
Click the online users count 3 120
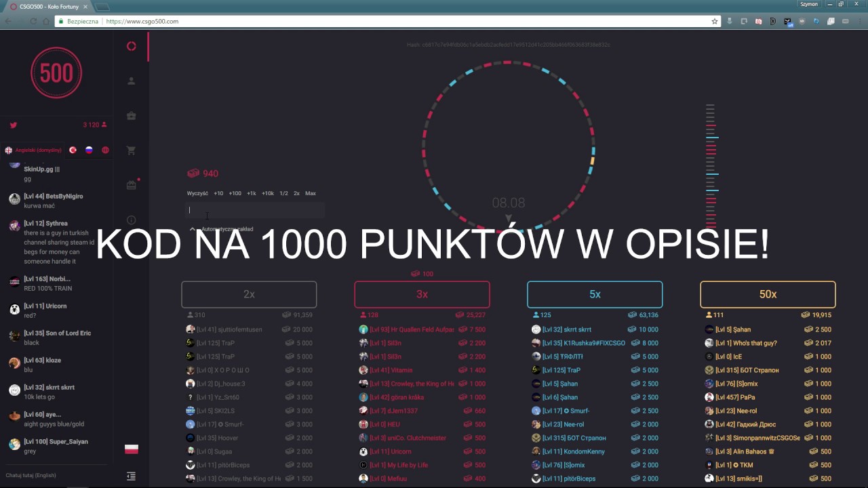95,125
